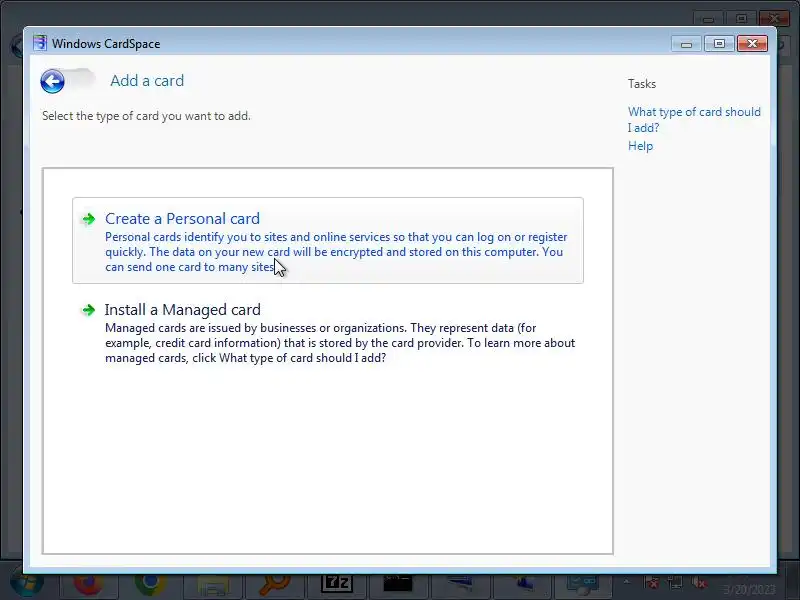Click green arrow beside Install a Managed card
Screen dimensions: 800x600
pyautogui.click(x=89, y=310)
